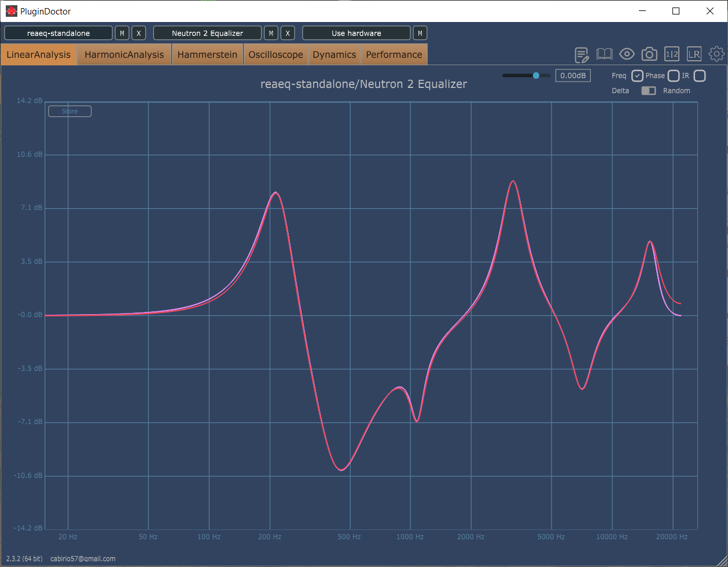This screenshot has height=567, width=728.
Task: Open settings gear icon
Action: [x=716, y=54]
